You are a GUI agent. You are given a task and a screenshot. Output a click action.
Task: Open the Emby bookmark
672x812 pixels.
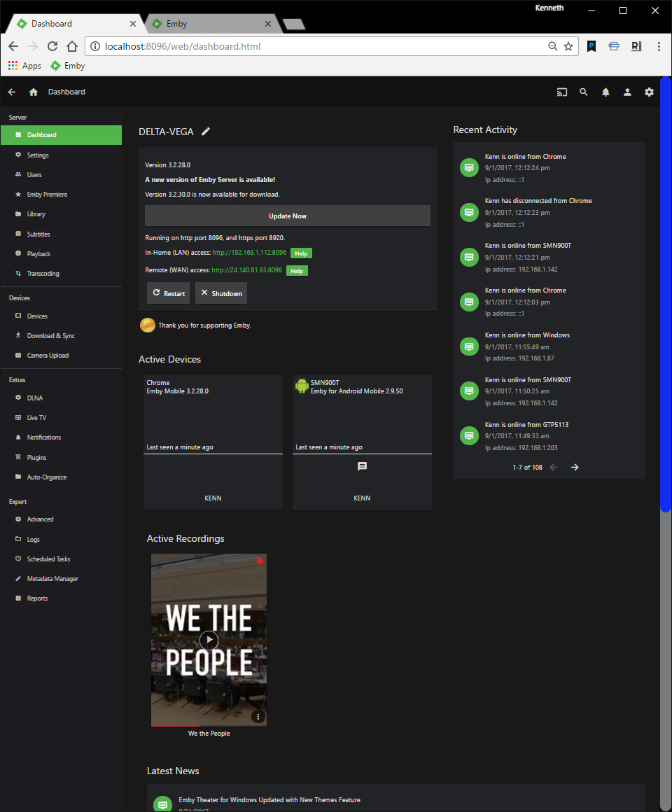tap(68, 66)
